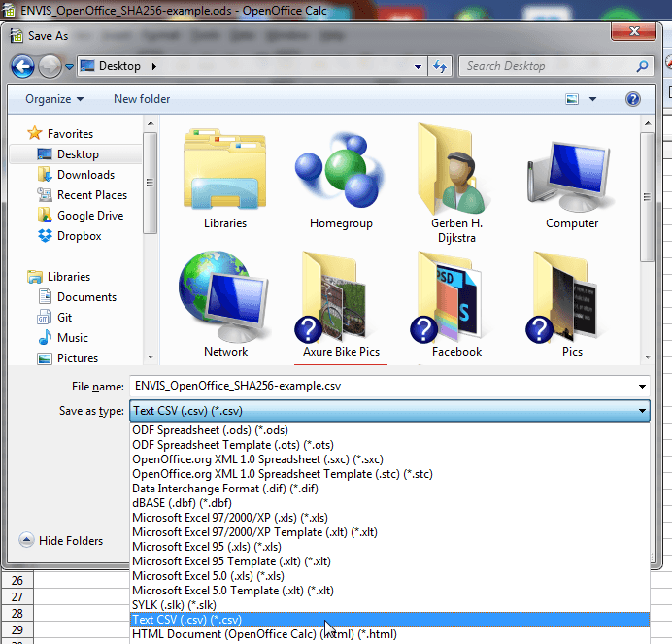
Task: Open more view options arrow
Action: tap(592, 99)
